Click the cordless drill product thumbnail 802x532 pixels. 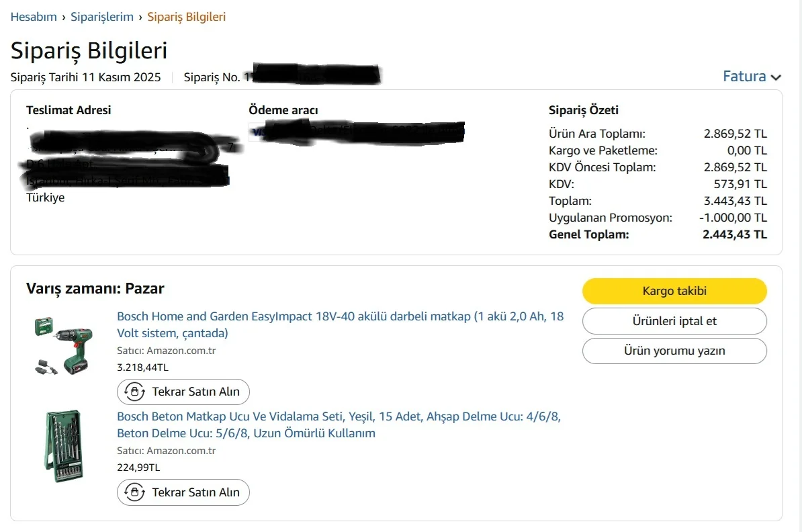click(x=62, y=345)
